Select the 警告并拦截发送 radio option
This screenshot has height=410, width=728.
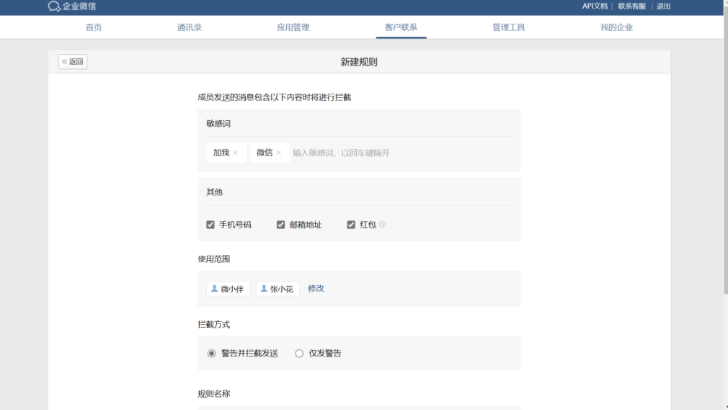point(211,353)
